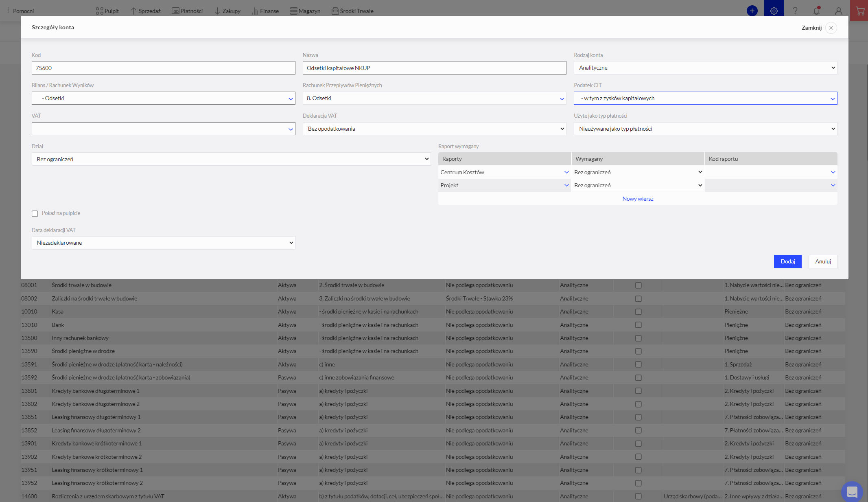Click into the Kod field 75600
Image resolution: width=868 pixels, height=502 pixels.
tap(163, 68)
